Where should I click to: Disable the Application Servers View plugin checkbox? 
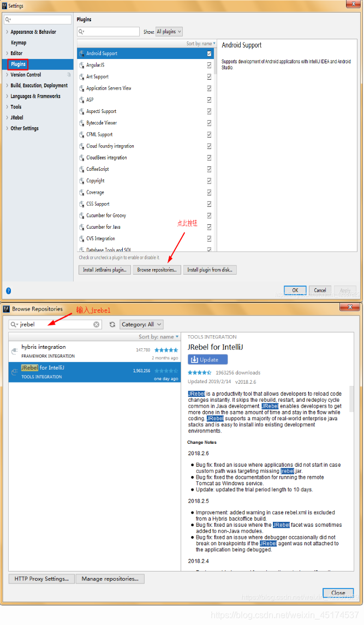(x=210, y=88)
